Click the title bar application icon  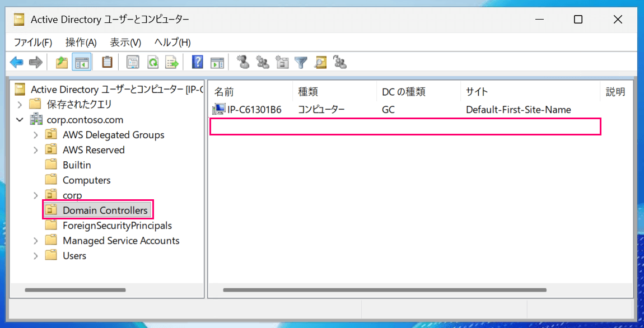coord(19,19)
